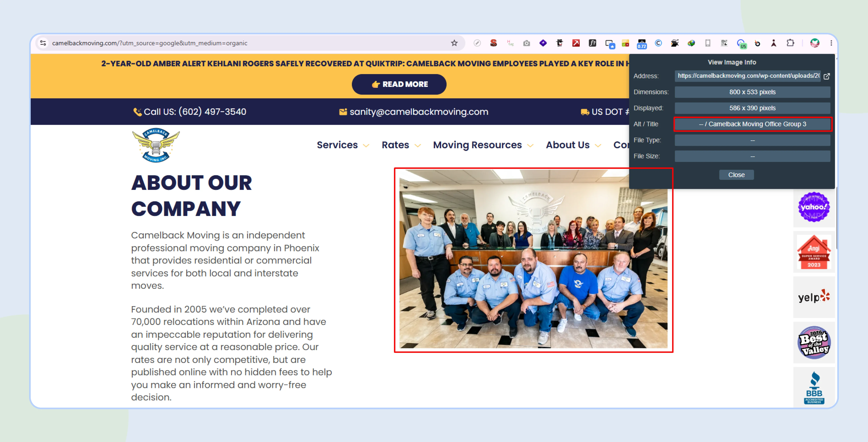Click the 'Camelback Moving Office Group 3' title value
Image resolution: width=868 pixels, height=442 pixels.
point(752,124)
